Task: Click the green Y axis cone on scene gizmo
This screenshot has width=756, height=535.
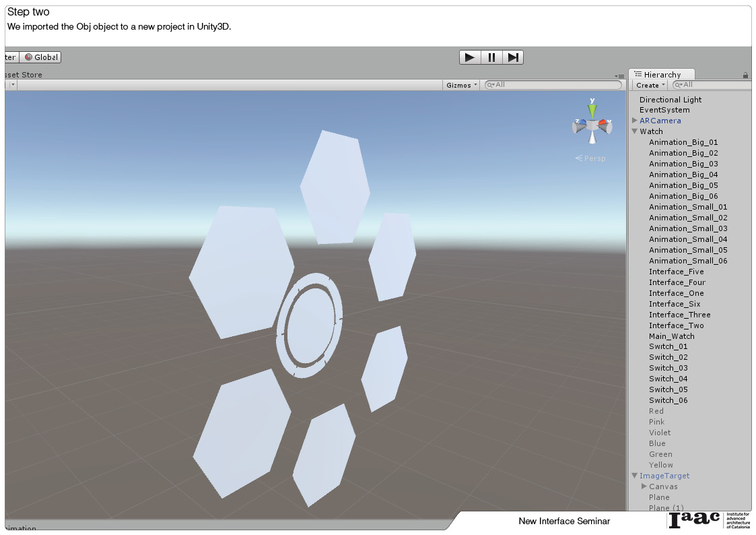Action: coord(591,110)
